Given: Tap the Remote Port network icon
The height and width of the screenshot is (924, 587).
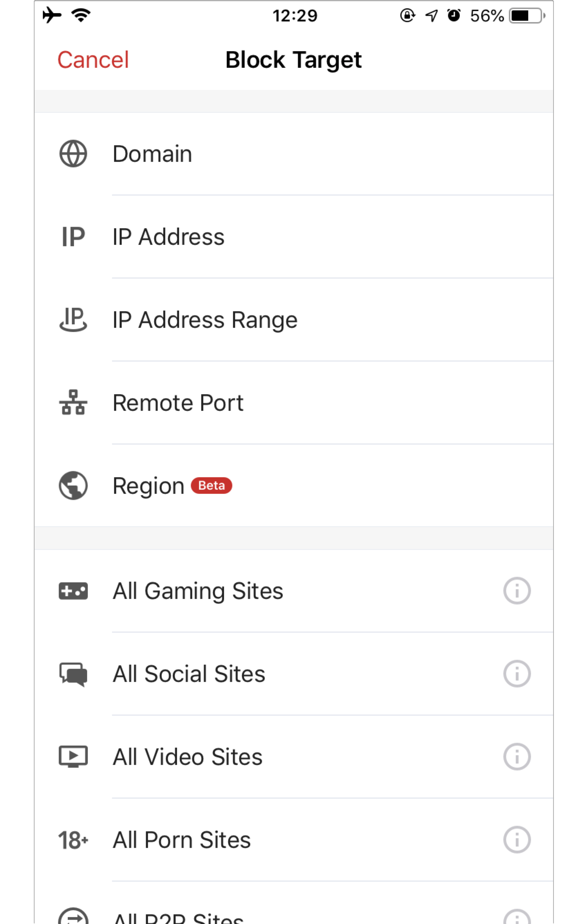Looking at the screenshot, I should [x=73, y=402].
